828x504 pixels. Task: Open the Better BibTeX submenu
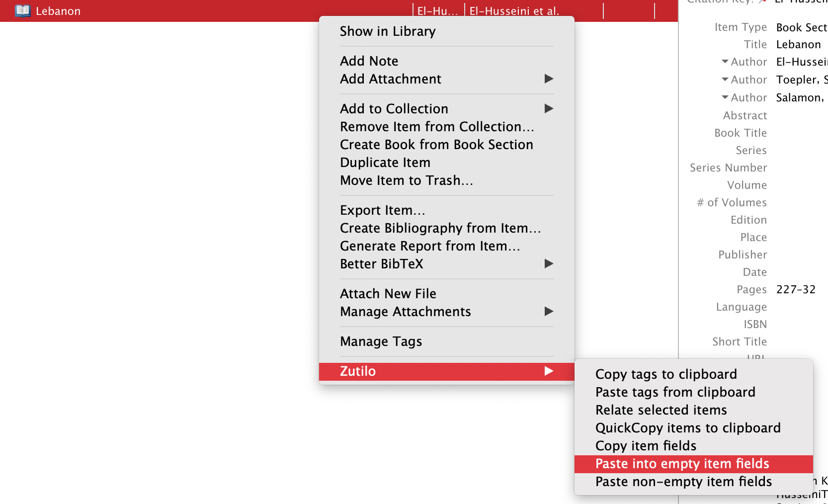[x=549, y=264]
